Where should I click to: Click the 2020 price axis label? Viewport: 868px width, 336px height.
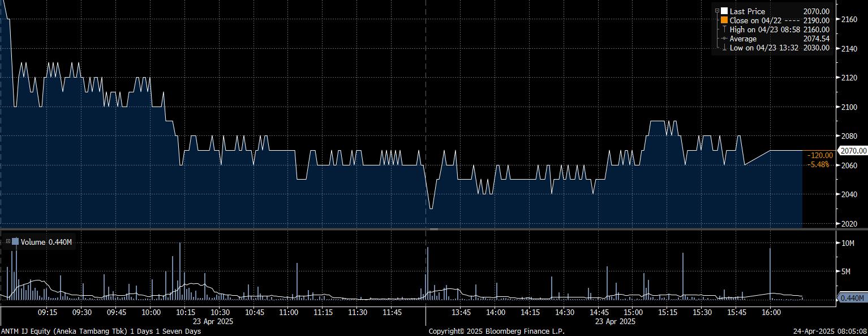pos(850,224)
